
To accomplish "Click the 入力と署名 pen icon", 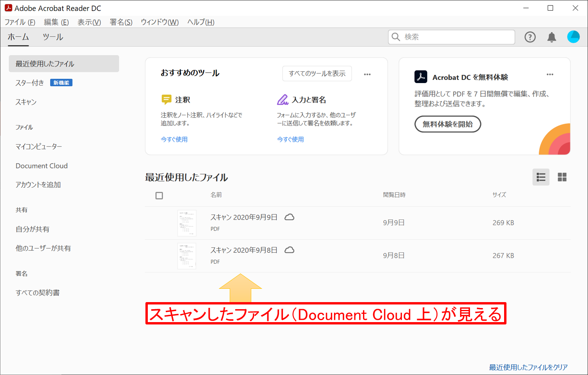I will click(283, 100).
